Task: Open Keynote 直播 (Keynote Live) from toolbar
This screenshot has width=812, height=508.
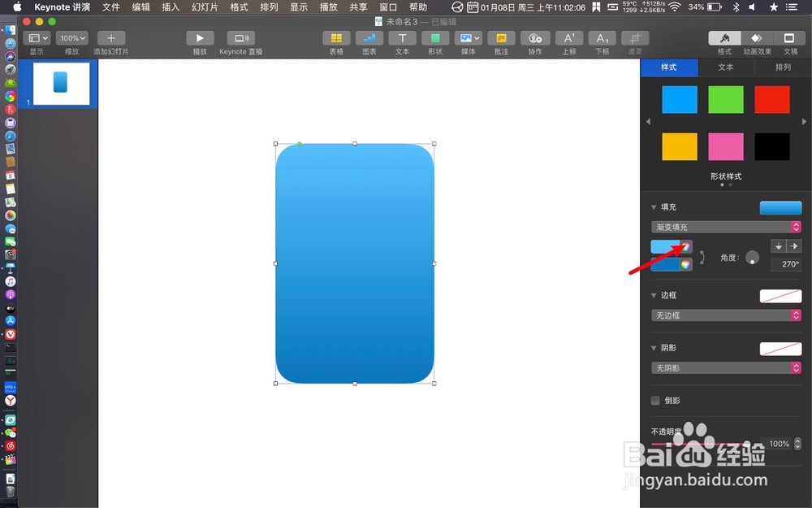Action: (x=241, y=38)
